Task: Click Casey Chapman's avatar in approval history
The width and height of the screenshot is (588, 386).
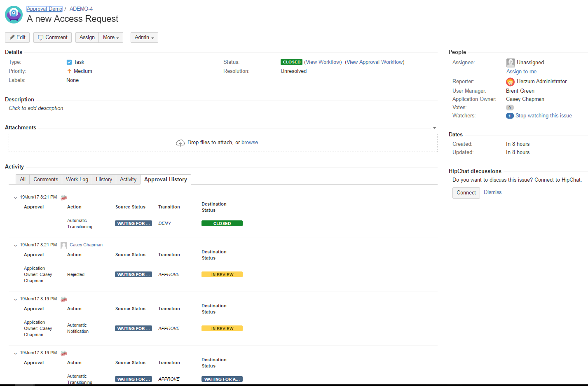Action: (x=64, y=245)
